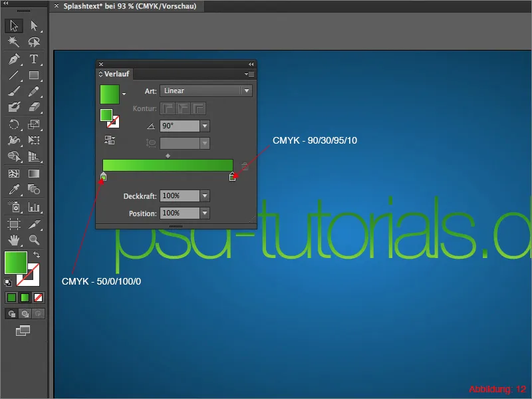Viewport: 532px width, 399px height.
Task: Open the angle 90° dropdown arrow
Action: (205, 126)
